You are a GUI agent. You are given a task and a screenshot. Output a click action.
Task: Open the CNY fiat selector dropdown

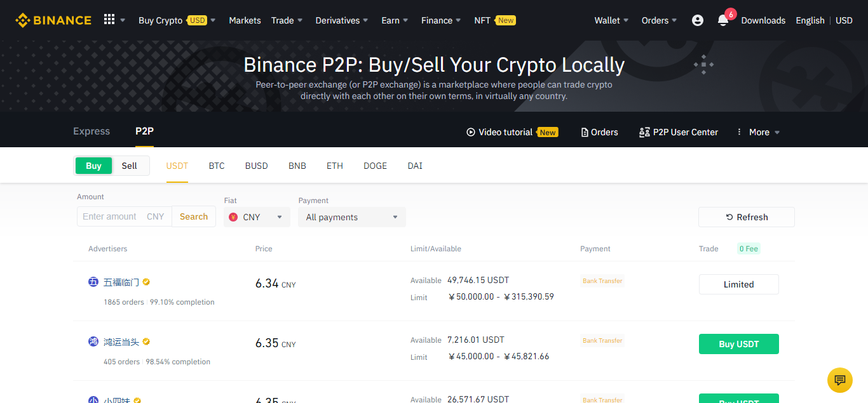click(257, 217)
